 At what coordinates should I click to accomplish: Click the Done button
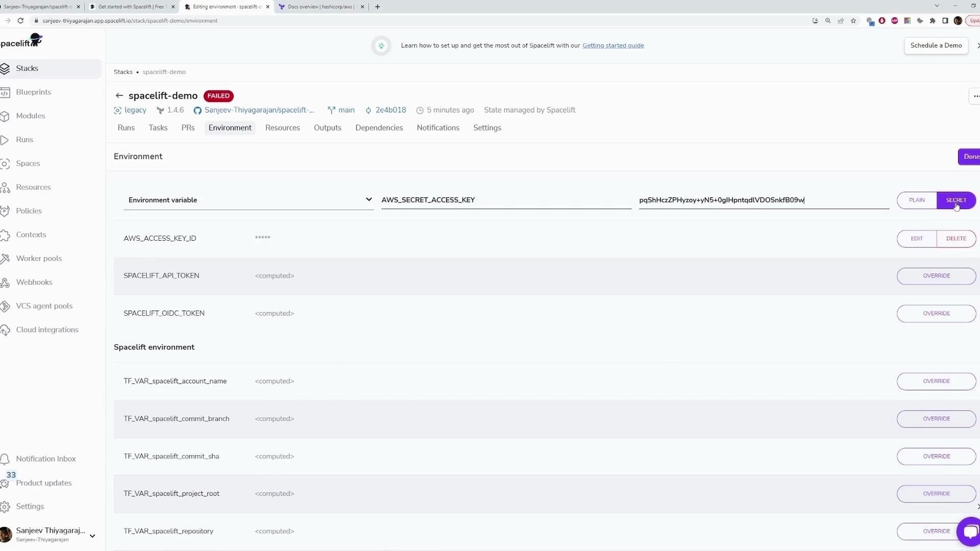[969, 157]
